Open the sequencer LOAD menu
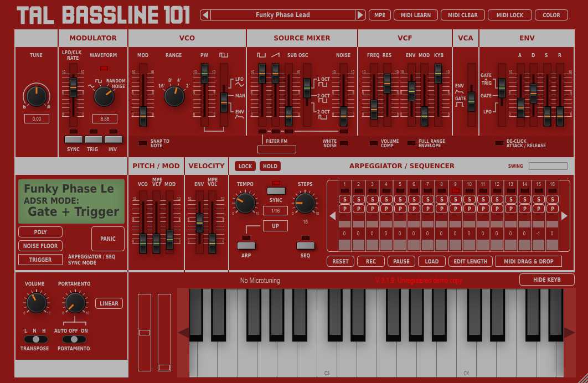The width and height of the screenshot is (588, 383). pos(432,261)
